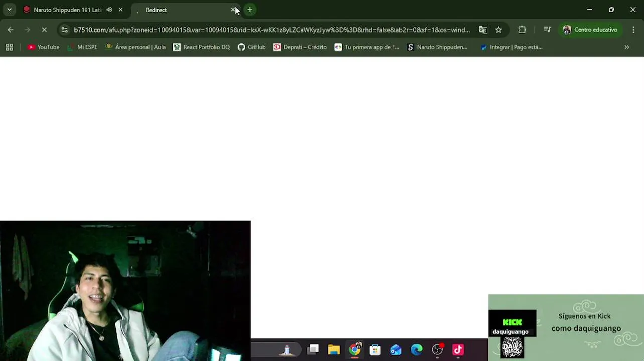
Task: Go back to the previous page
Action: [x=11, y=30]
